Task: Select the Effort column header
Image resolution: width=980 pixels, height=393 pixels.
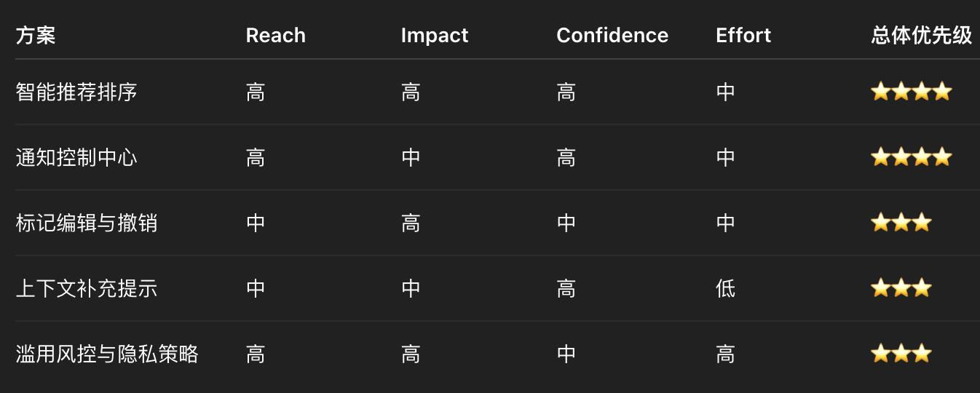Action: (x=743, y=35)
